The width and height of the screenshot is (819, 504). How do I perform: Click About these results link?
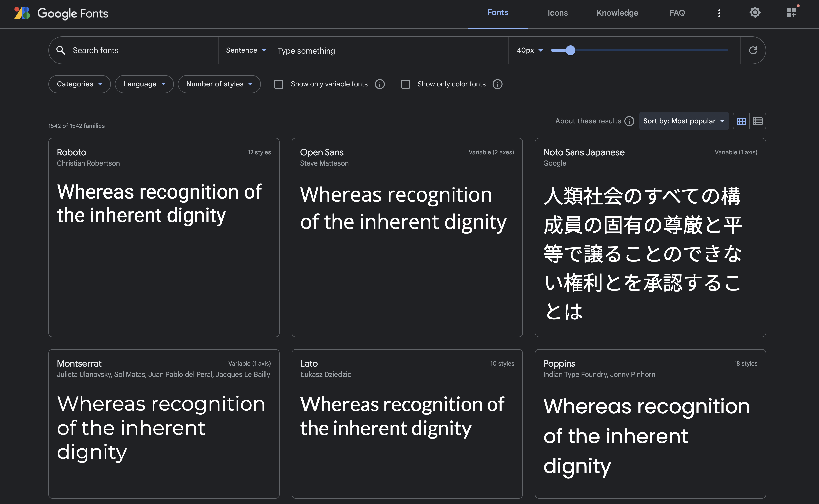coord(588,121)
